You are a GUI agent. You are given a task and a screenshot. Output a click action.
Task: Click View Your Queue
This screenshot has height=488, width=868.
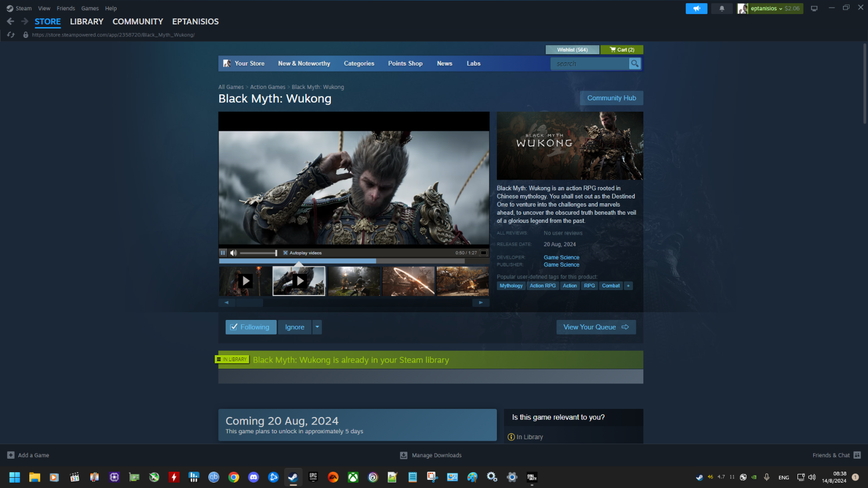pos(596,327)
